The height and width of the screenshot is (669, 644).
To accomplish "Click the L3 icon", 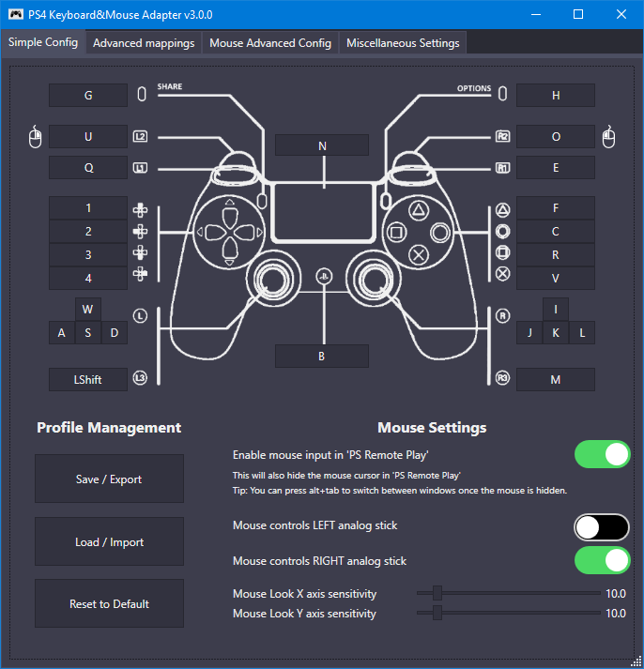I will point(140,378).
